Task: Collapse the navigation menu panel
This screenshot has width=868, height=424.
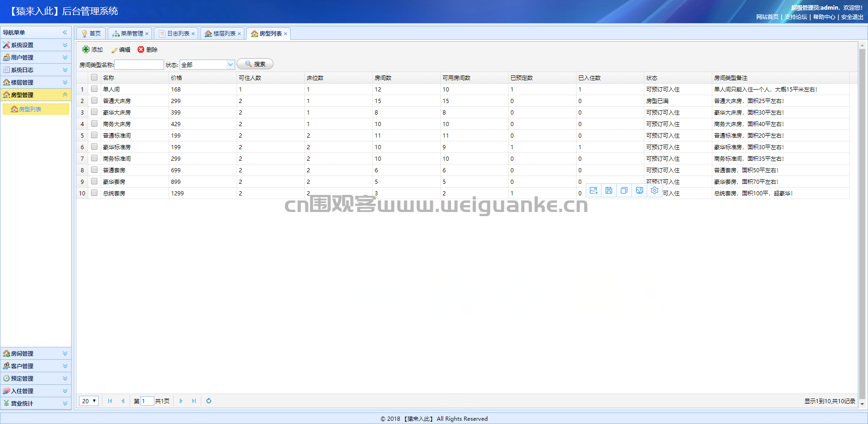Action: coord(65,32)
